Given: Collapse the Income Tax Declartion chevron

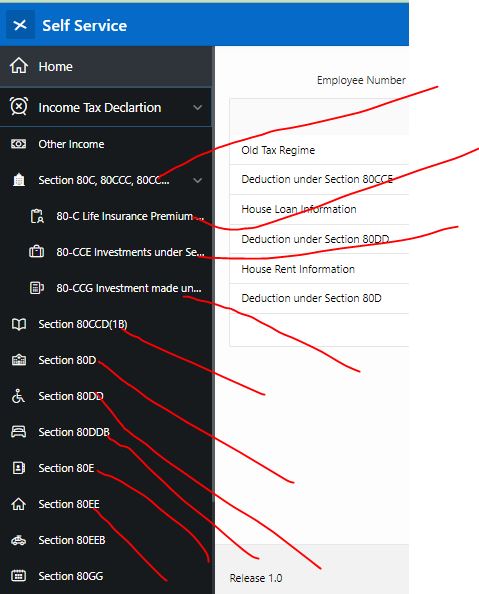Looking at the screenshot, I should coord(197,108).
